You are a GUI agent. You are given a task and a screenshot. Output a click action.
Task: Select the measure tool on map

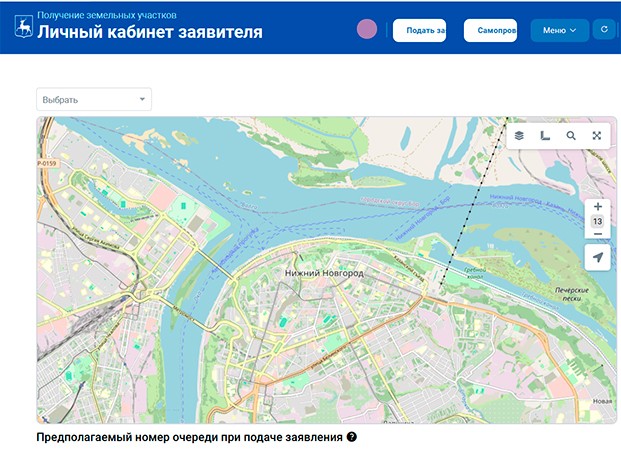[x=545, y=135]
